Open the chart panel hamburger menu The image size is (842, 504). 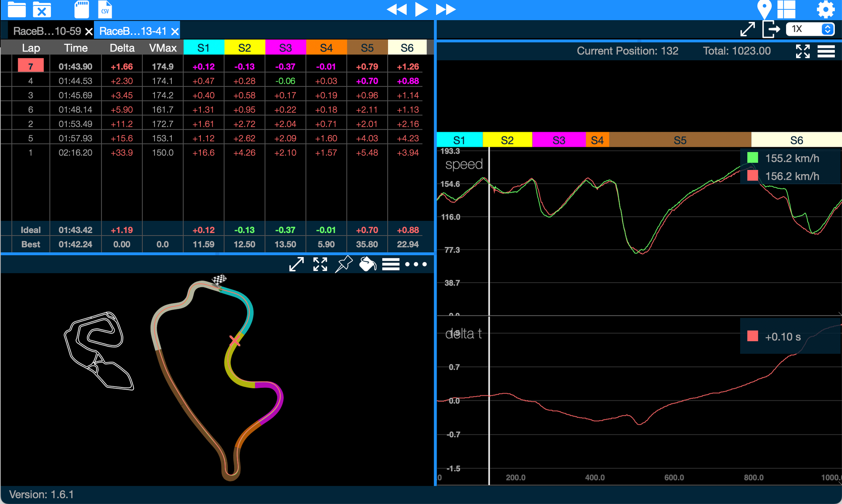click(x=826, y=51)
